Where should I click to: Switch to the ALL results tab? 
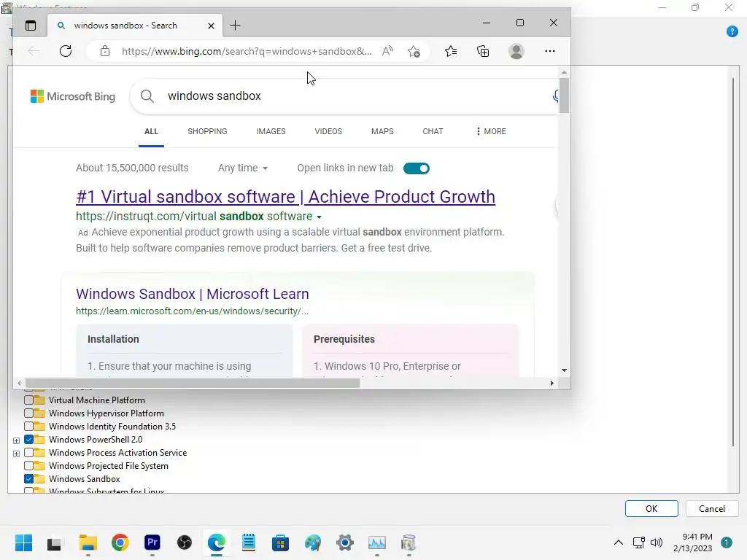pyautogui.click(x=152, y=131)
